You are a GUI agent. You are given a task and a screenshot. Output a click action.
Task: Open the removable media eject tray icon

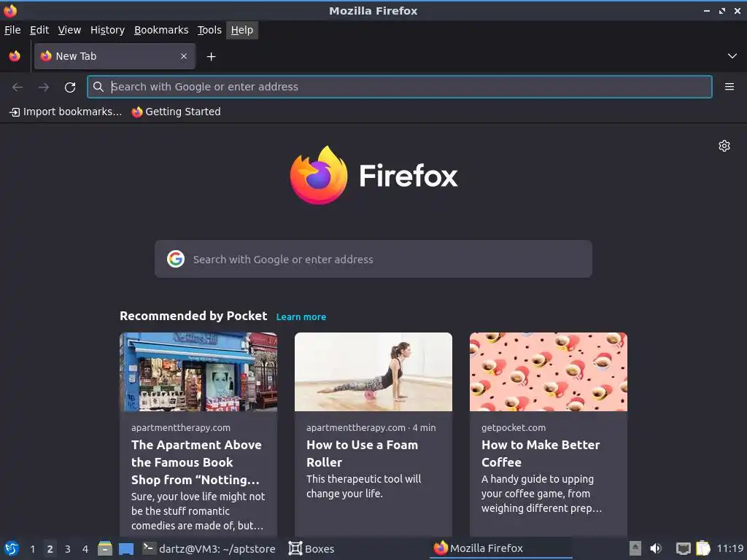(635, 548)
